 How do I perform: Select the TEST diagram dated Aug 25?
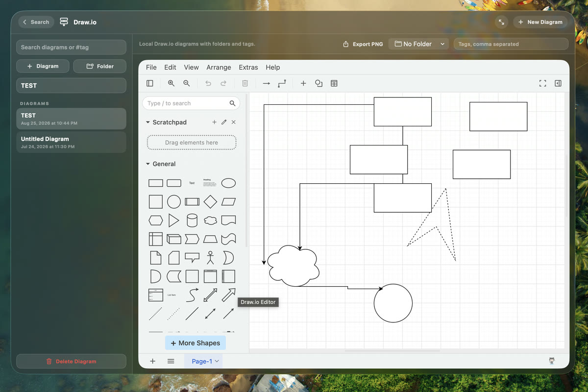(x=72, y=119)
